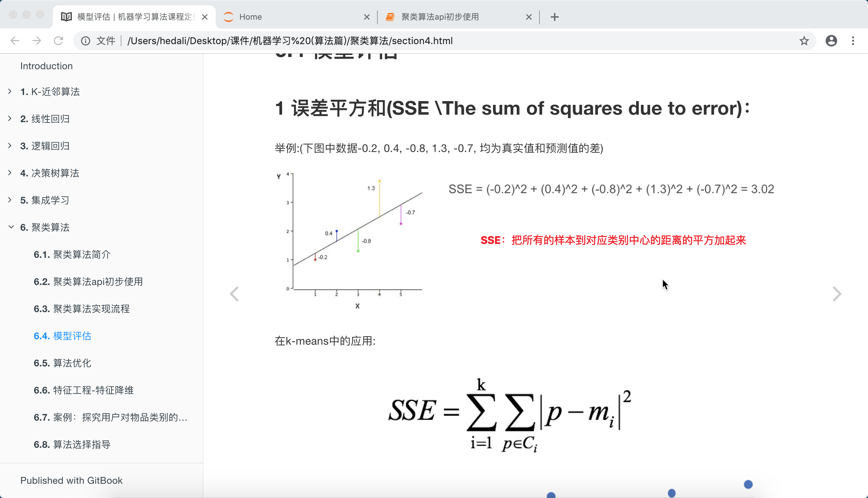The image size is (868, 498).
Task: Close the Home tab
Action: (367, 17)
